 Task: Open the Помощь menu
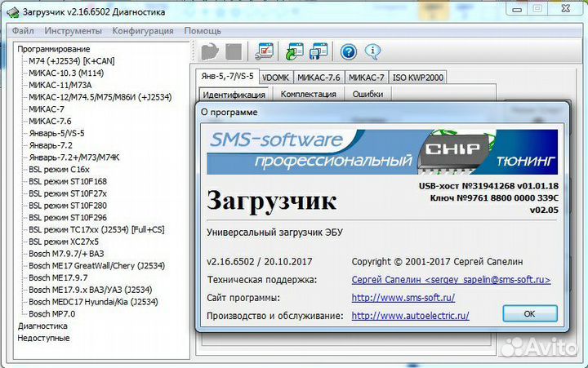coord(203,31)
